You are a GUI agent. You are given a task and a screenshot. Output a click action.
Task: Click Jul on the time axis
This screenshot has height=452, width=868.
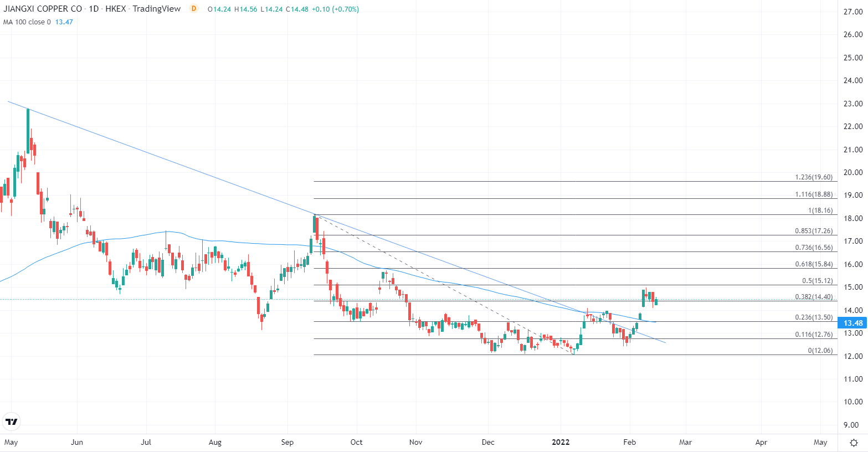(146, 442)
